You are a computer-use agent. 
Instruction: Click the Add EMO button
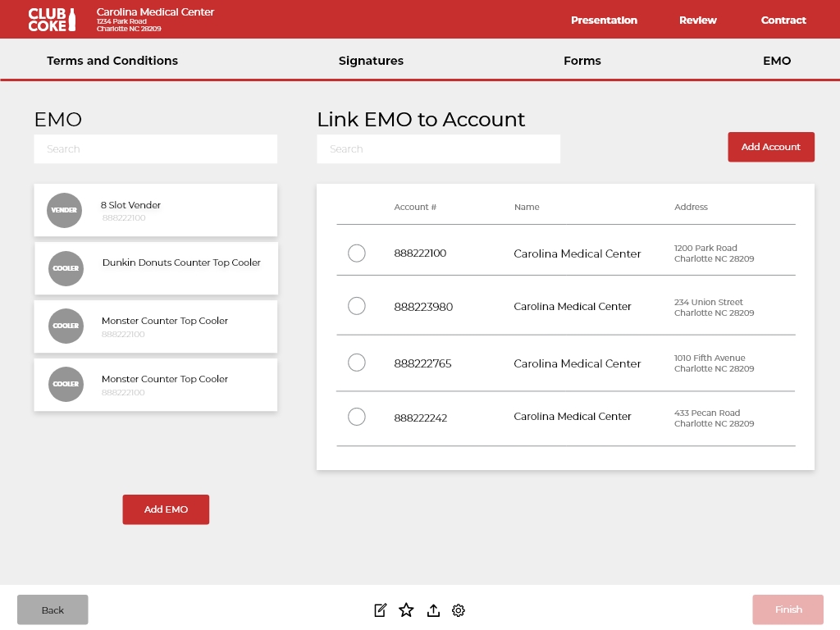[x=166, y=509]
